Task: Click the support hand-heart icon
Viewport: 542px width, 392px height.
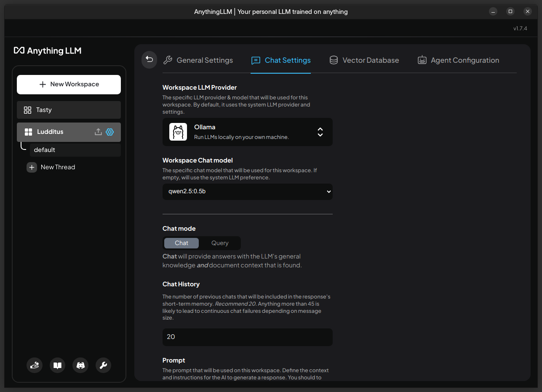Action: pos(35,365)
